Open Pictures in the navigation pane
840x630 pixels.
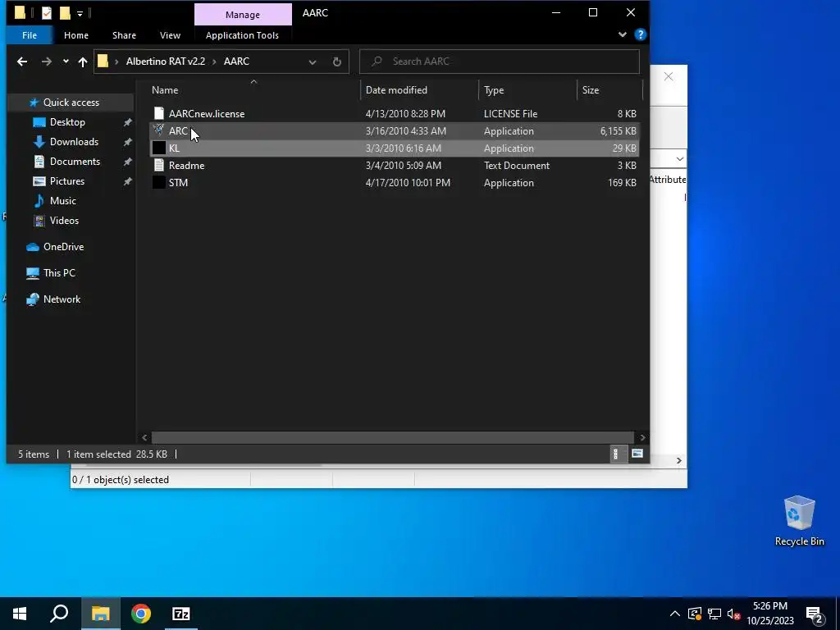[x=67, y=181]
